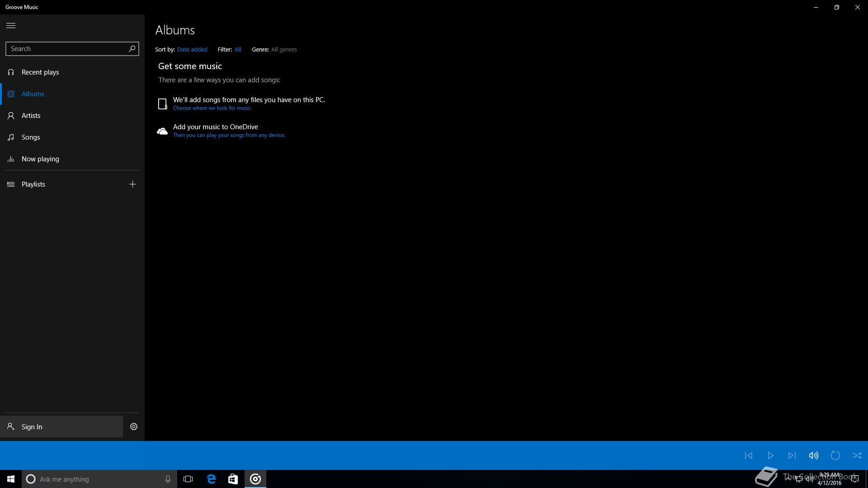Click the Songs music note icon

tap(11, 137)
